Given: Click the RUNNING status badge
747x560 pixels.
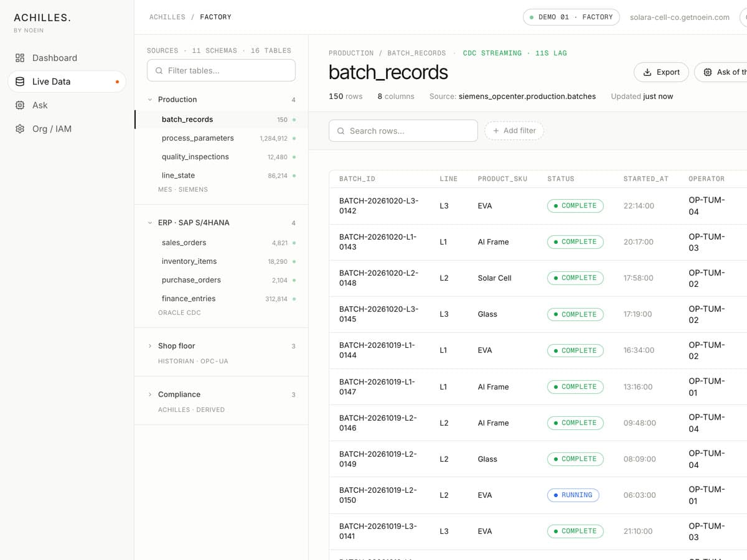Looking at the screenshot, I should pos(573,495).
